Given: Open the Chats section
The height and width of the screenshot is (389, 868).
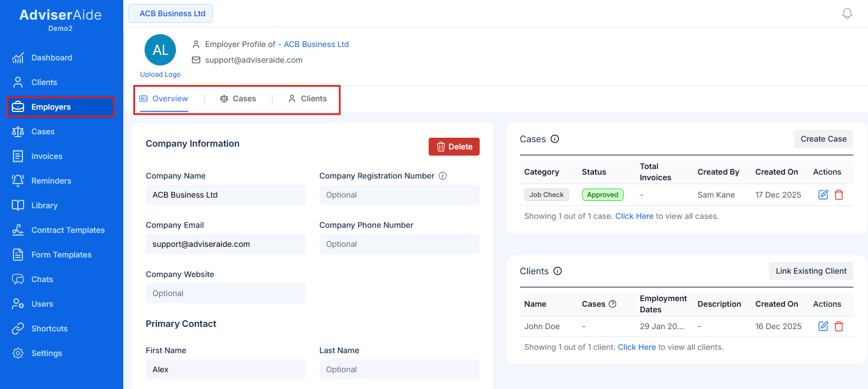Looking at the screenshot, I should click(43, 279).
